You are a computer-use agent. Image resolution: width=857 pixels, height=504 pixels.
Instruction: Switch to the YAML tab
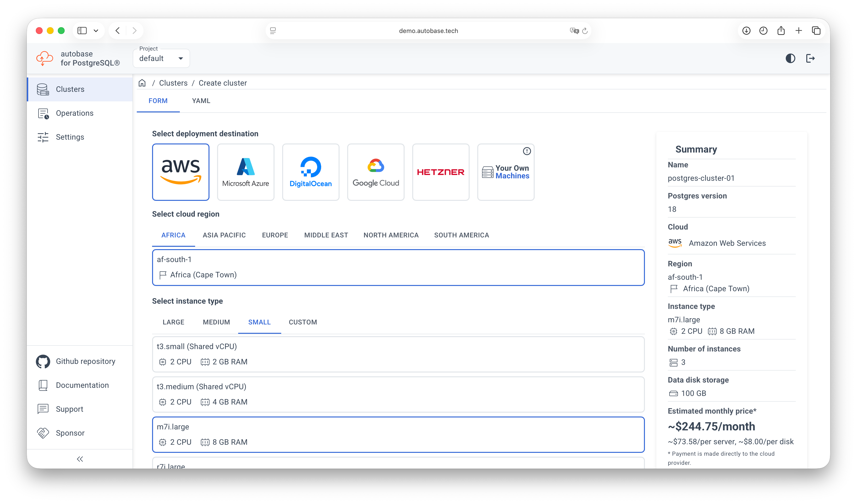(201, 101)
